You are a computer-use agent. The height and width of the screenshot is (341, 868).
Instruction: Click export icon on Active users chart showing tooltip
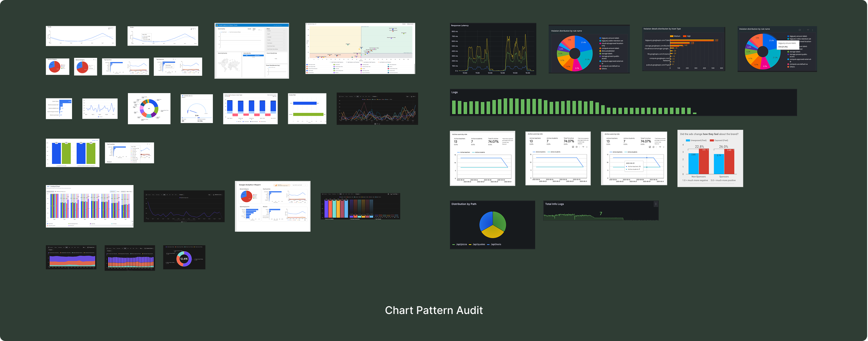tap(650, 147)
